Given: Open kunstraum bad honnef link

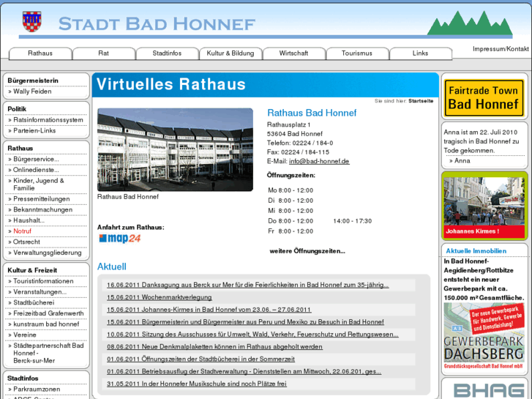Looking at the screenshot, I should pos(46,324).
